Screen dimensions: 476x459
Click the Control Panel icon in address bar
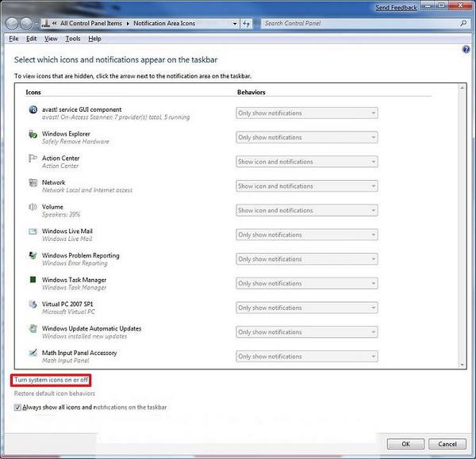click(x=46, y=23)
